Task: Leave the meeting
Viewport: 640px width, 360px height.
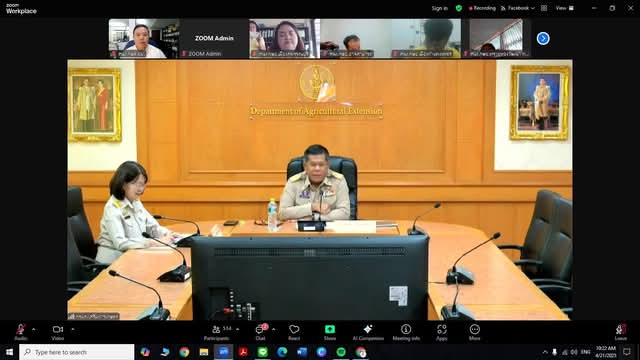Action: coord(621,332)
